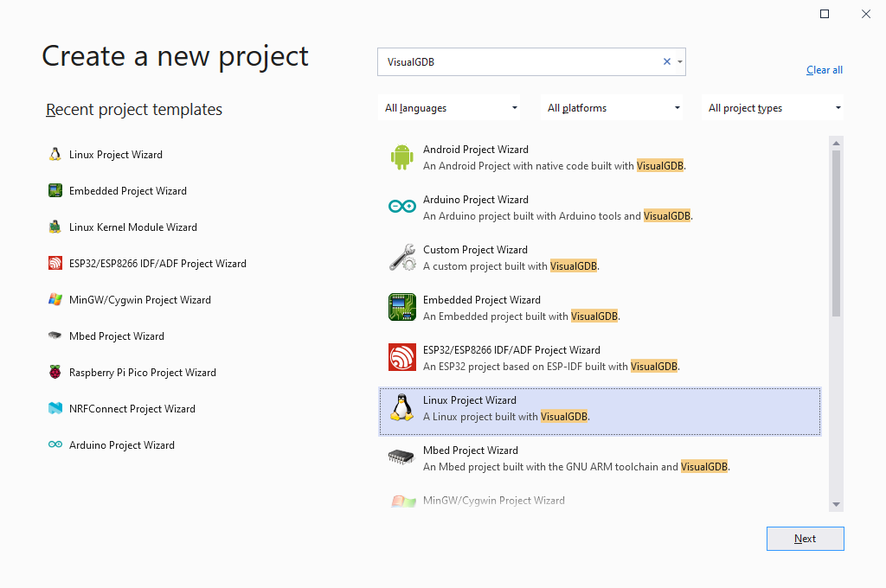The width and height of the screenshot is (886, 588).
Task: Click the Custom Project wrench icon
Action: point(401,258)
